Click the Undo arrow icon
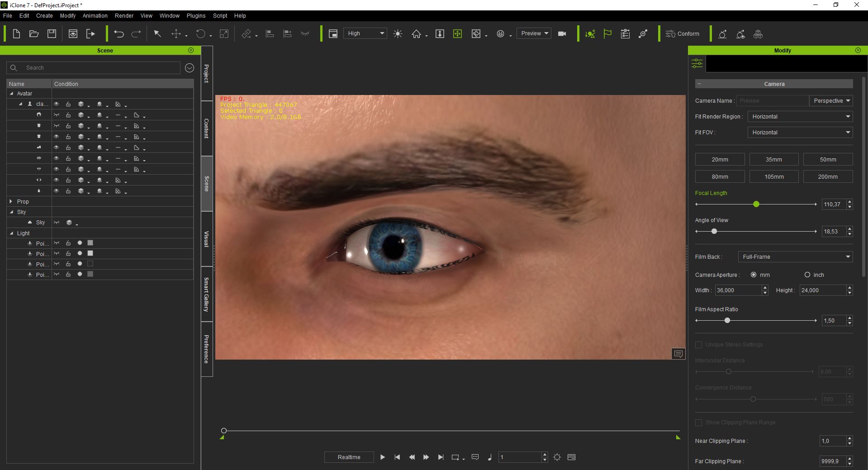 [x=119, y=34]
